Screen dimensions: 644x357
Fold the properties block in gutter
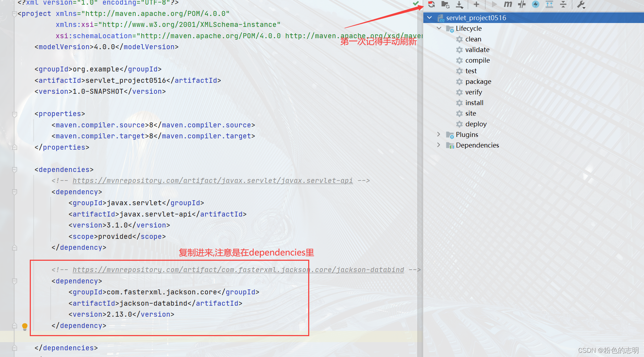coord(15,114)
